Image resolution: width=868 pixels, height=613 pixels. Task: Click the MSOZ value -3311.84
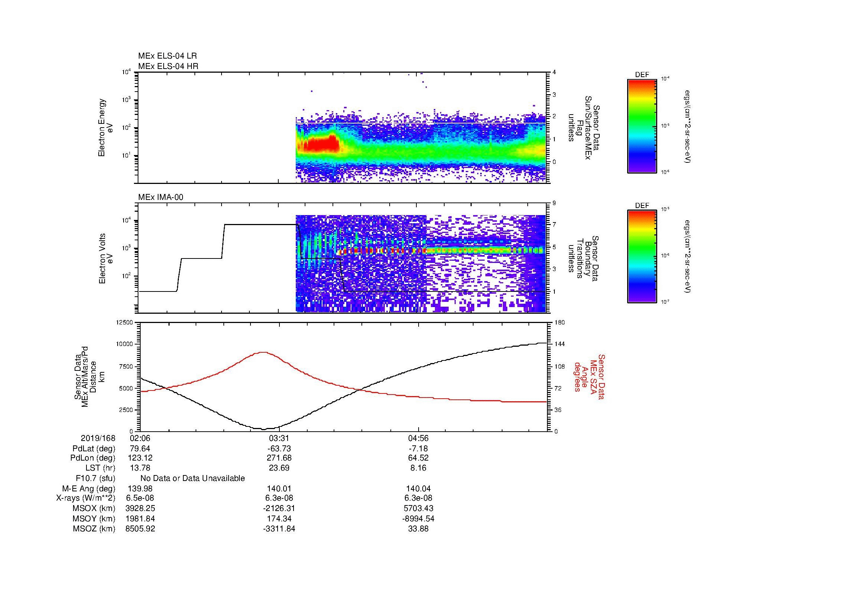279,529
